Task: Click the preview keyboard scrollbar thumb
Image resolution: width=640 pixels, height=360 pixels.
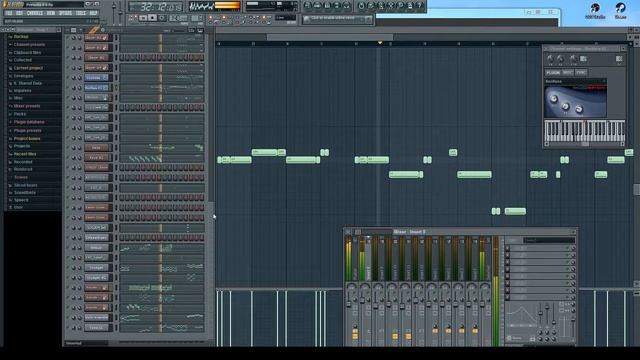Action: tap(585, 144)
